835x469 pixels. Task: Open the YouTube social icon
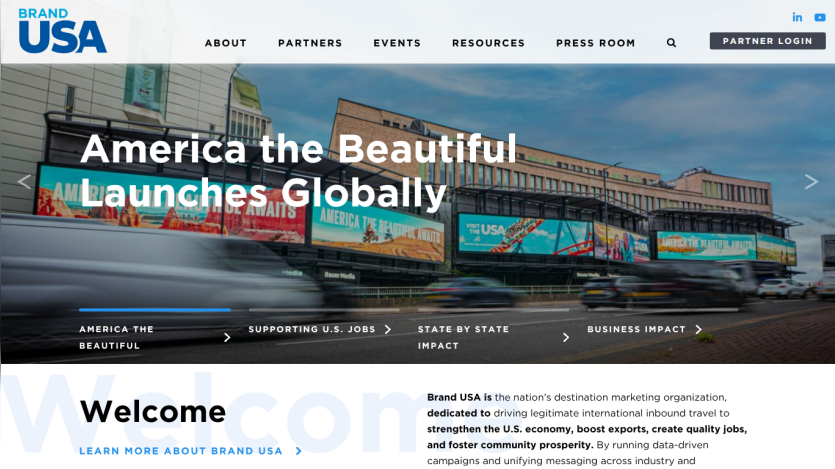[x=820, y=18]
